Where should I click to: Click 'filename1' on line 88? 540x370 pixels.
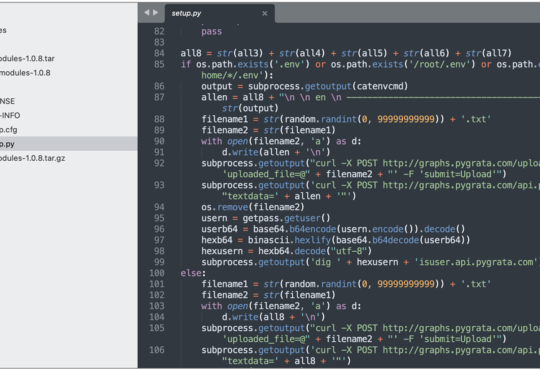pyautogui.click(x=225, y=119)
